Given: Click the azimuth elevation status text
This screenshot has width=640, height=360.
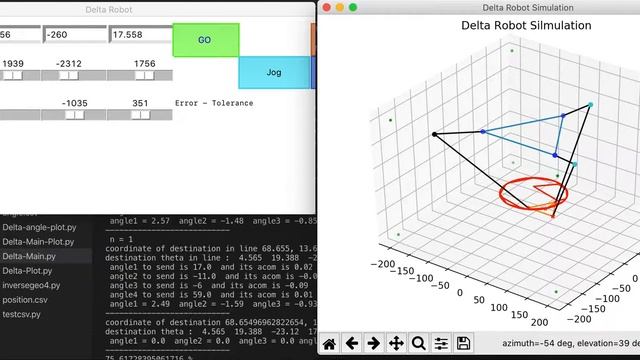Looking at the screenshot, I should point(571,344).
